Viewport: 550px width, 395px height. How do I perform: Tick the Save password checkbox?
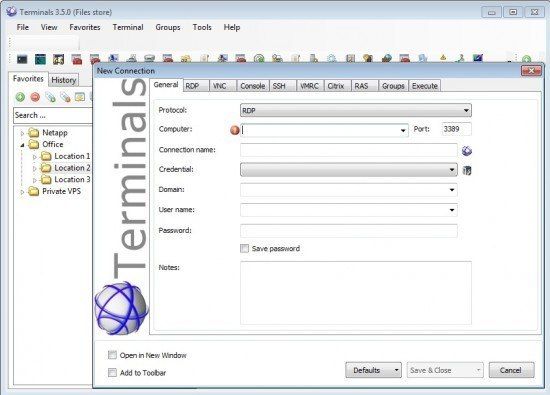tap(244, 248)
